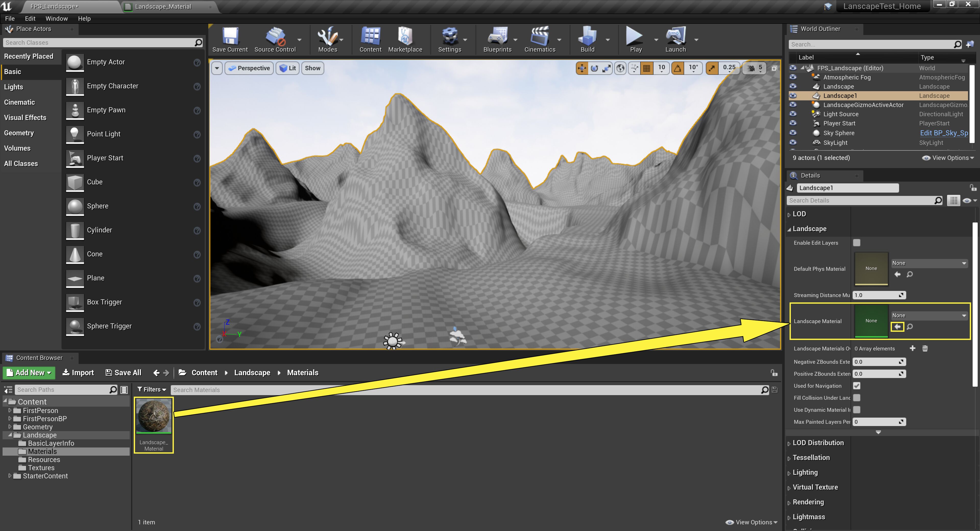Open the Perspective viewport dropdown
980x531 pixels.
[x=249, y=68]
